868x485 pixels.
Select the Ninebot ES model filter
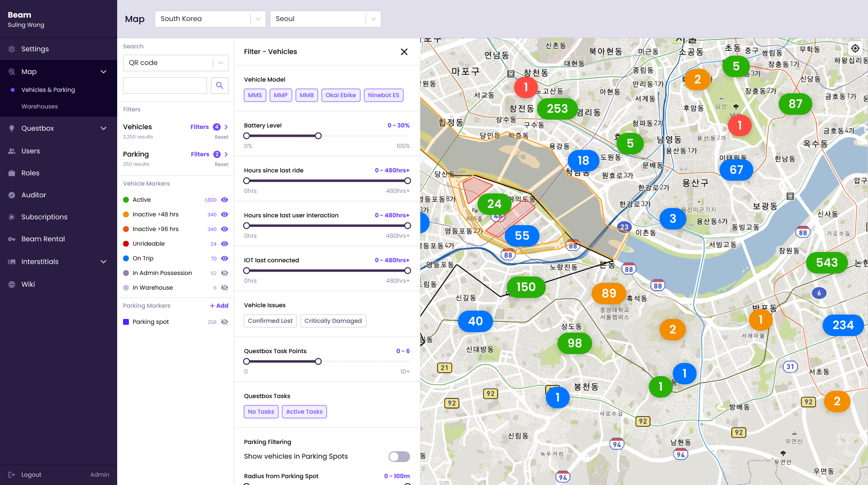pos(384,95)
